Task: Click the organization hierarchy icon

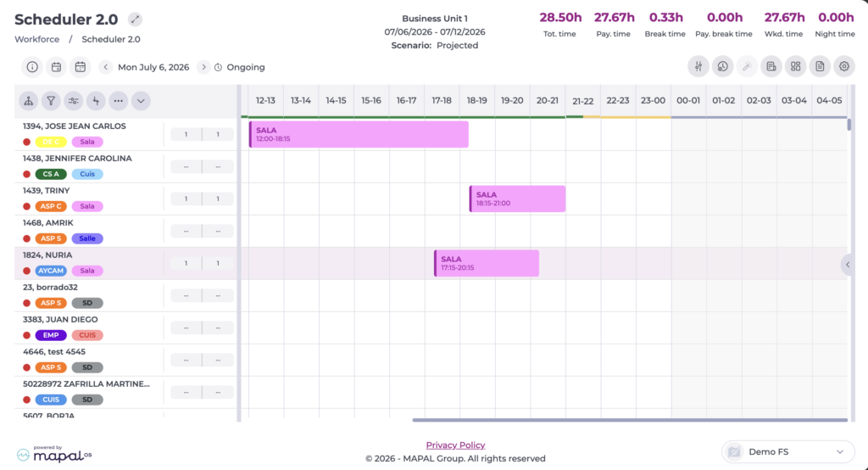Action: click(28, 101)
